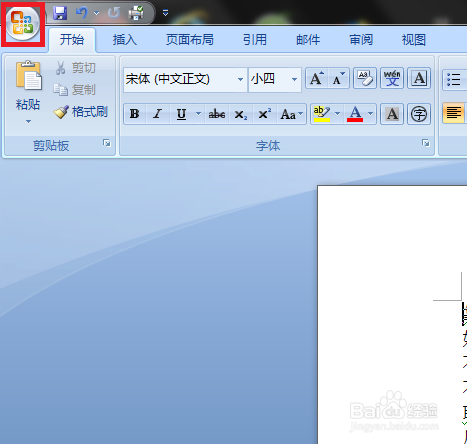This screenshot has width=467, height=444.
Task: Click the 粘贴 clipboard icon
Action: 29,76
